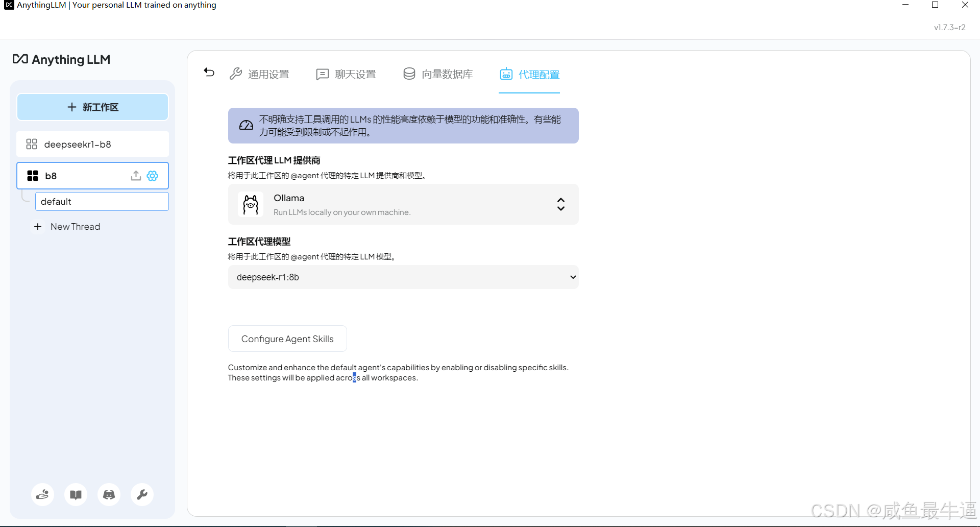Minimize the AnythingLLM window
Viewport: 980px width, 527px height.
[905, 5]
